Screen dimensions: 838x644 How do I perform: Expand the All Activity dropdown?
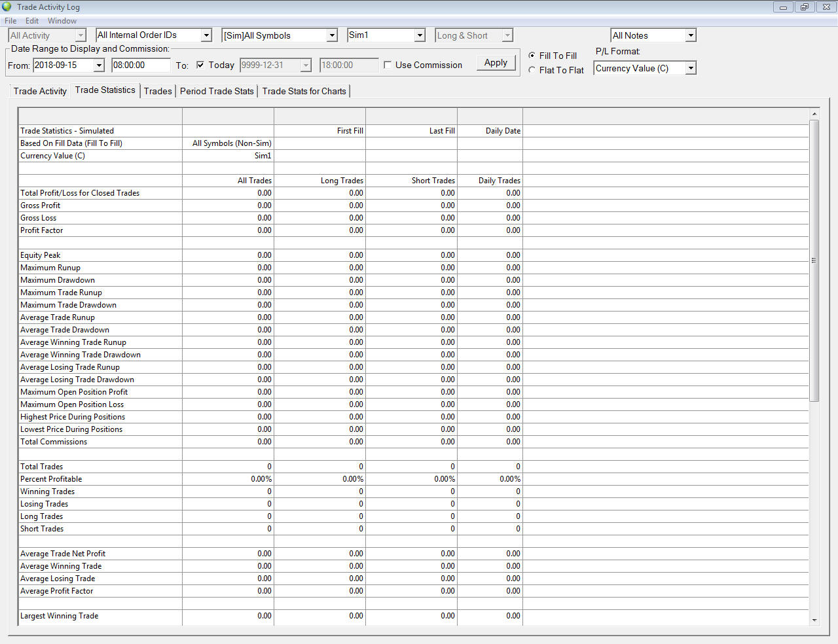[81, 35]
